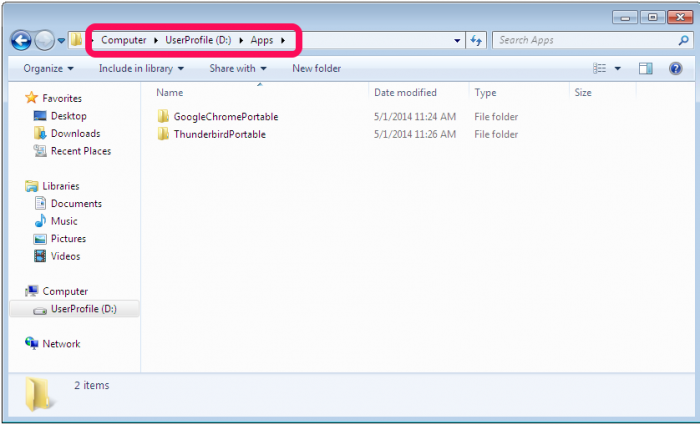Image resolution: width=700 pixels, height=425 pixels.
Task: Select Favorites in the navigation pane
Action: pyautogui.click(x=62, y=98)
